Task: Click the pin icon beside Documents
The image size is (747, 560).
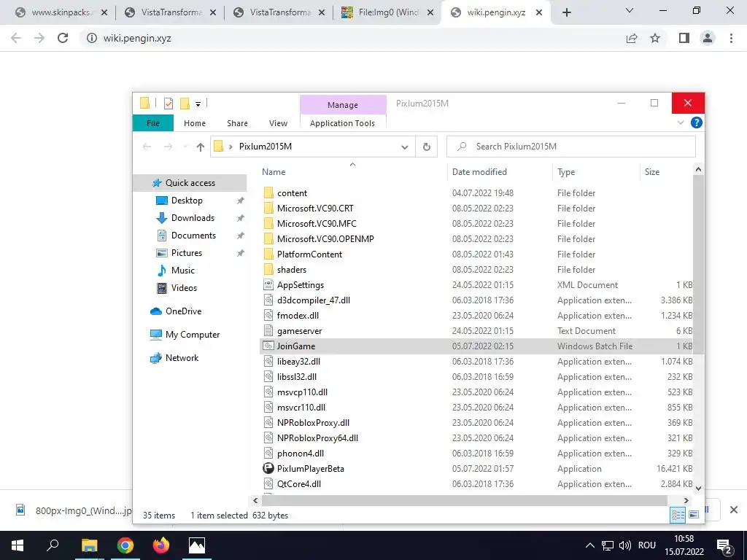Action: [241, 236]
